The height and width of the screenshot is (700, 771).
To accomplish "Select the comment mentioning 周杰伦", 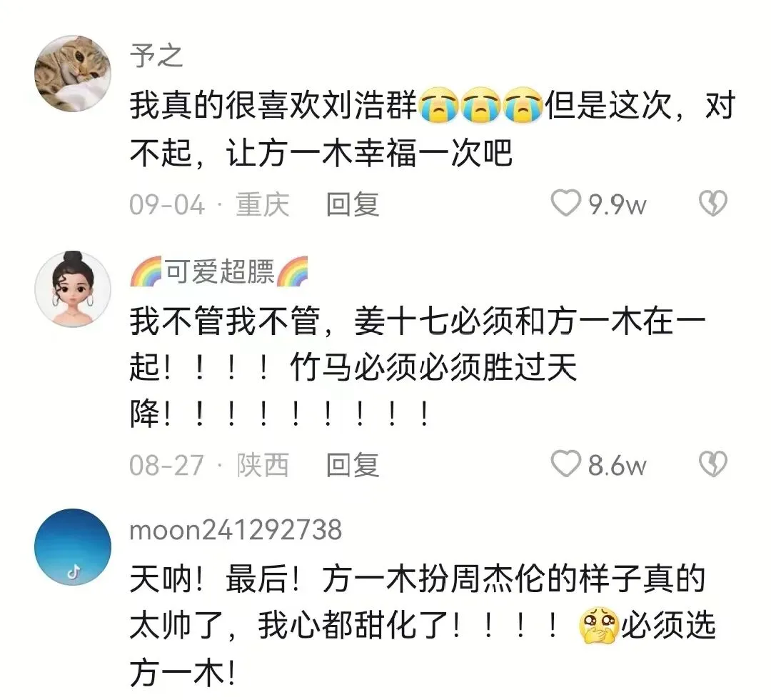I will coord(423,626).
